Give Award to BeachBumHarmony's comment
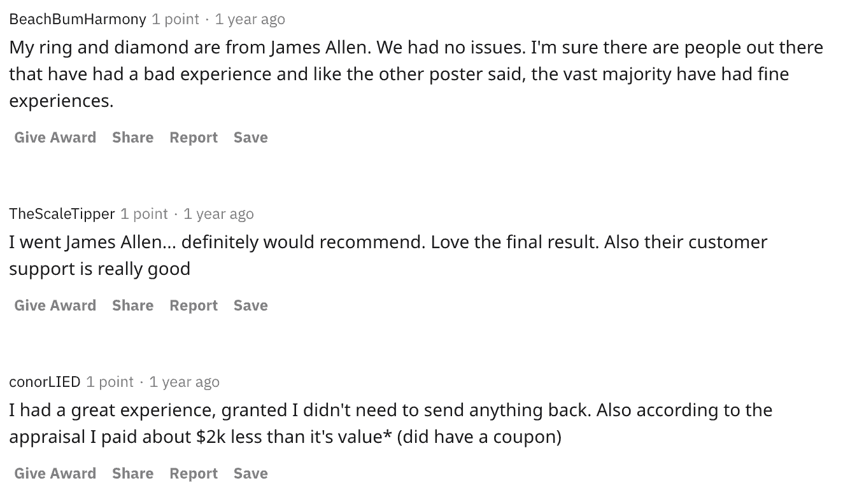The image size is (857, 504). 55,137
